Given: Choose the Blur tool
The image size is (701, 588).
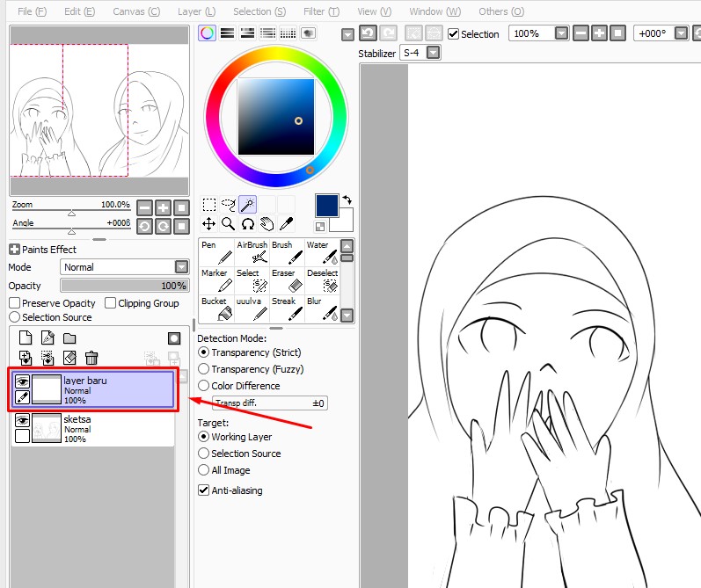Looking at the screenshot, I should pos(322,309).
